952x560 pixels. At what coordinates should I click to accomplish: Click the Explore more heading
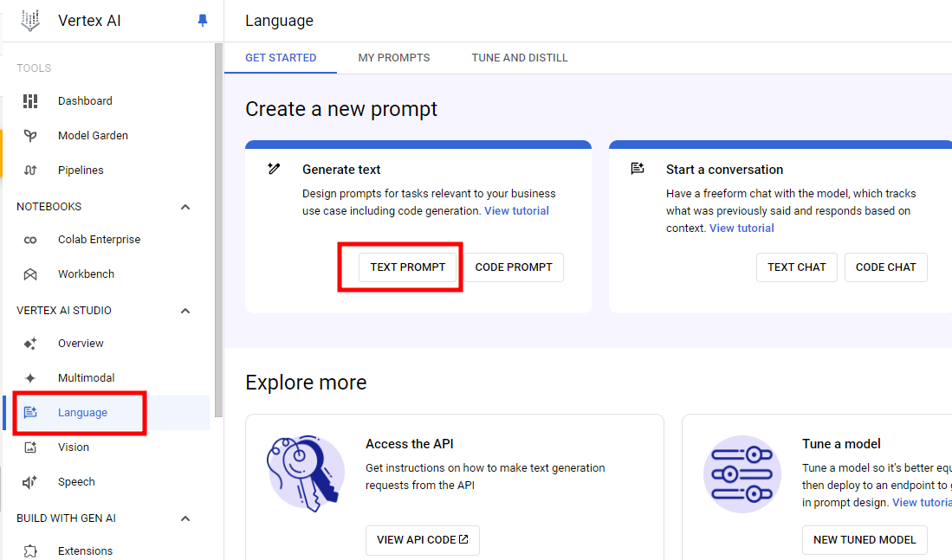point(306,383)
